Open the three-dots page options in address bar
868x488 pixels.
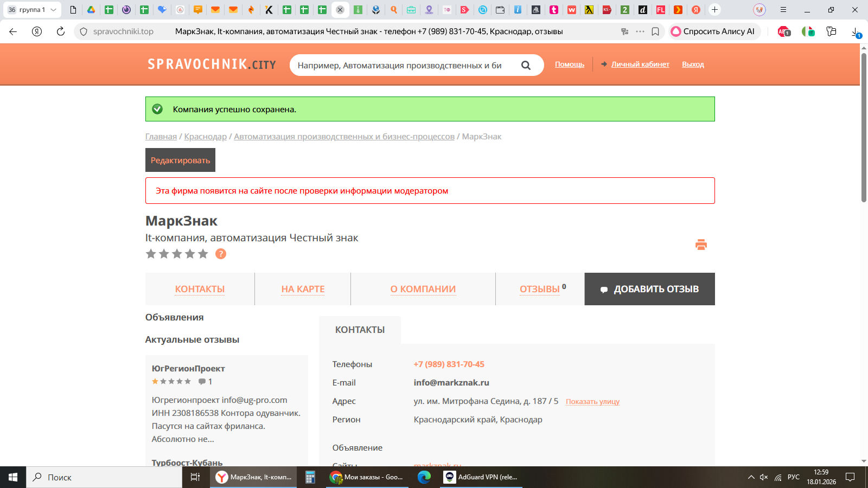click(x=640, y=31)
